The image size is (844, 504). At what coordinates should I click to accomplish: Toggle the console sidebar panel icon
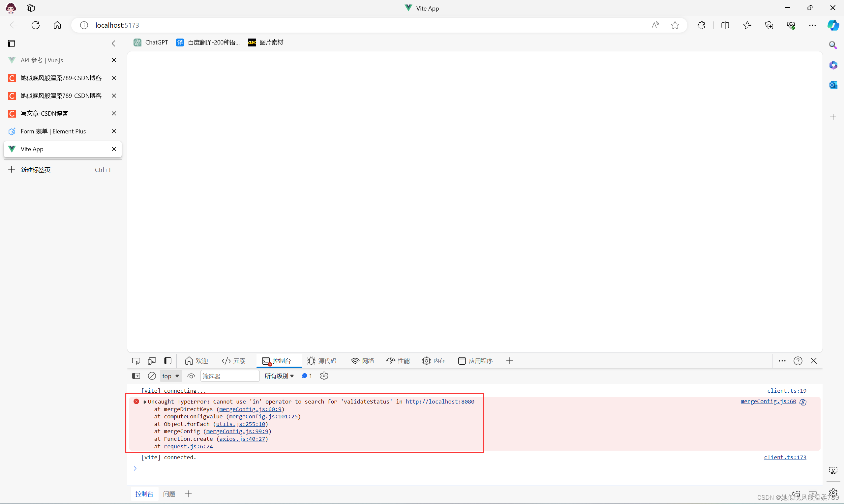(136, 376)
